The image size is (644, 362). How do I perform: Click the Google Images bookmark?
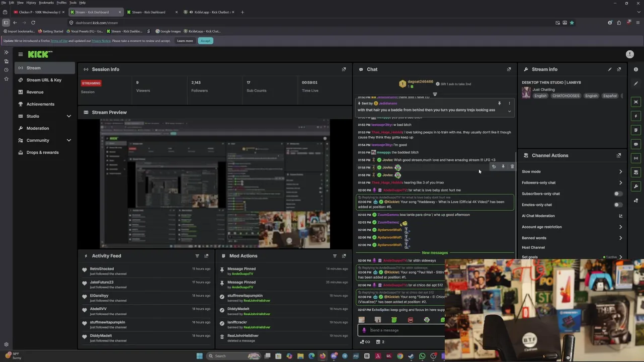coord(168,31)
